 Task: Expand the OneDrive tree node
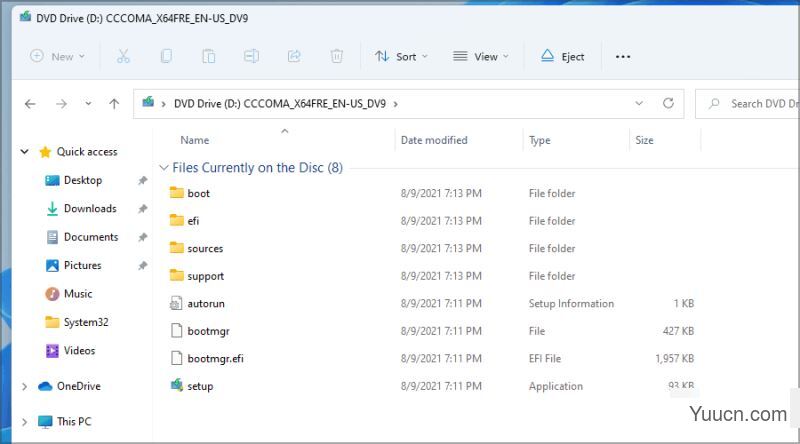point(24,386)
